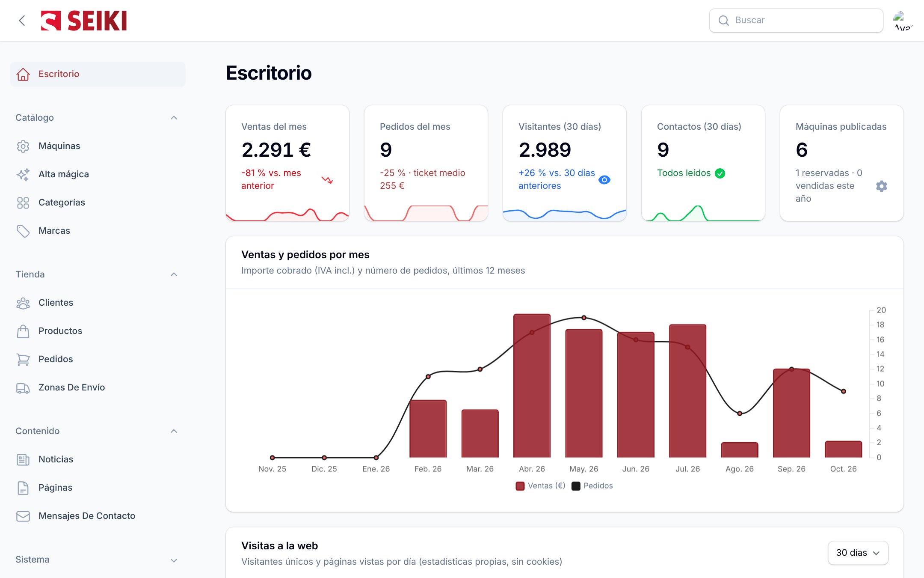The height and width of the screenshot is (578, 924).
Task: Click the Alta mágica sparkles icon
Action: coord(23,174)
